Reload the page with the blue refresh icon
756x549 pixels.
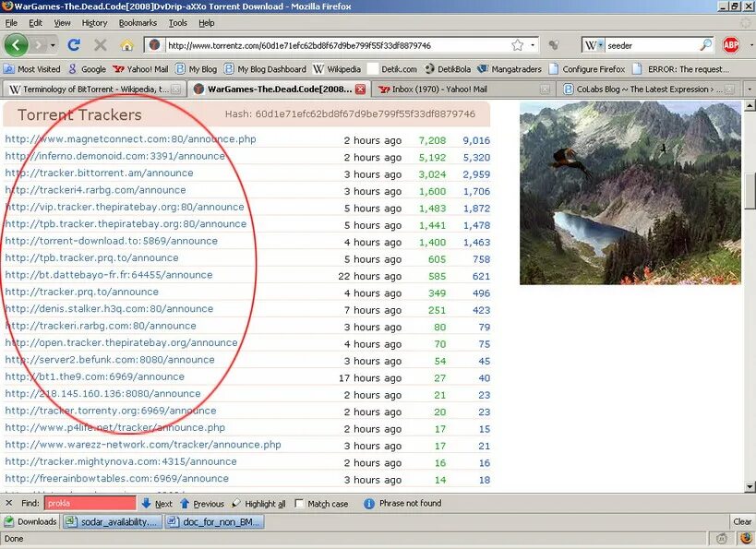pyautogui.click(x=74, y=45)
